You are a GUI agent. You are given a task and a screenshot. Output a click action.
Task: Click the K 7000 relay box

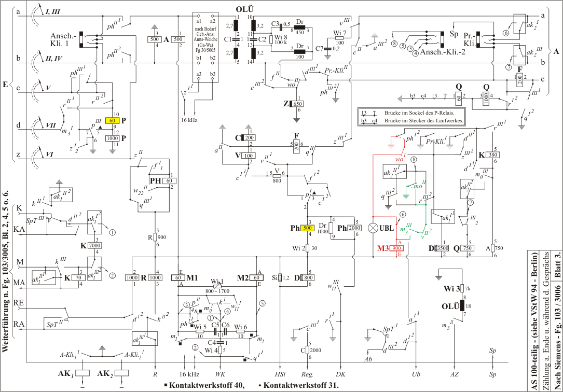(x=95, y=246)
